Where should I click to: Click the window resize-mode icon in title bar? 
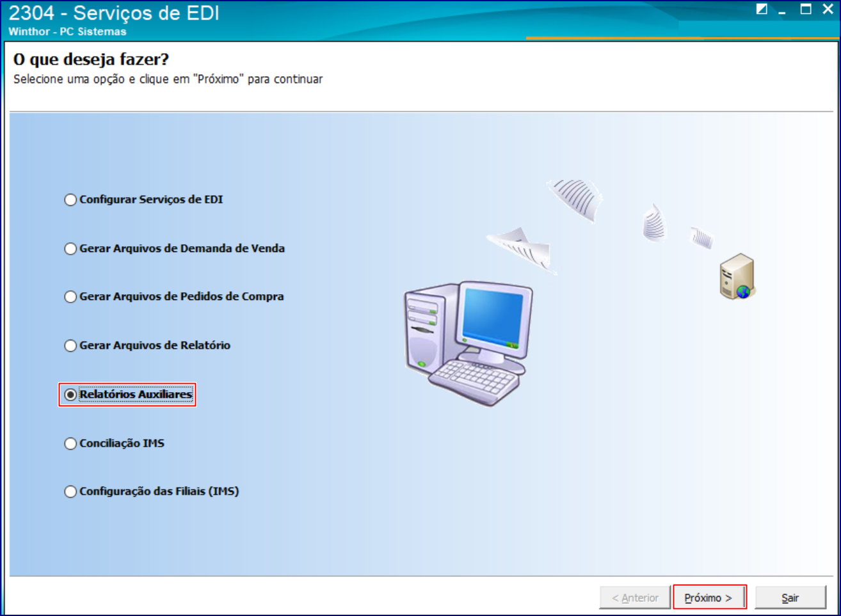click(762, 9)
